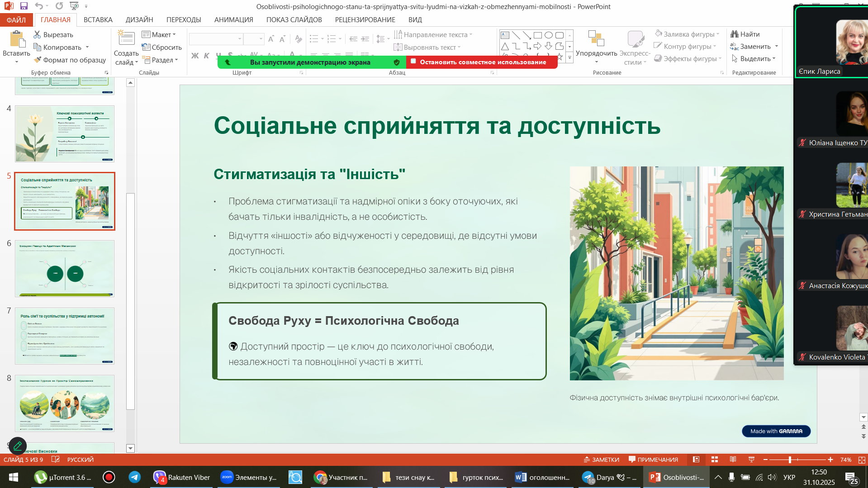Click the zoom slider handle in status bar
Screen dimensions: 868x488
click(x=790, y=460)
